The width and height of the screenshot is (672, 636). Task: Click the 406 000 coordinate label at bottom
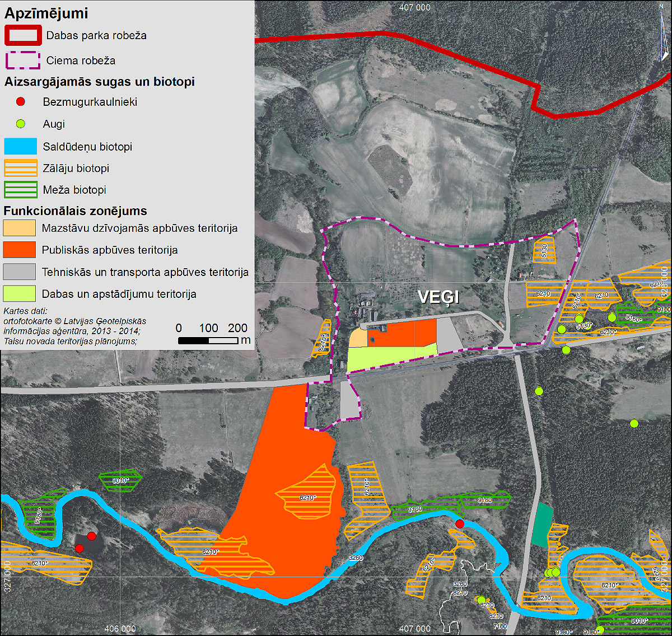tap(120, 629)
